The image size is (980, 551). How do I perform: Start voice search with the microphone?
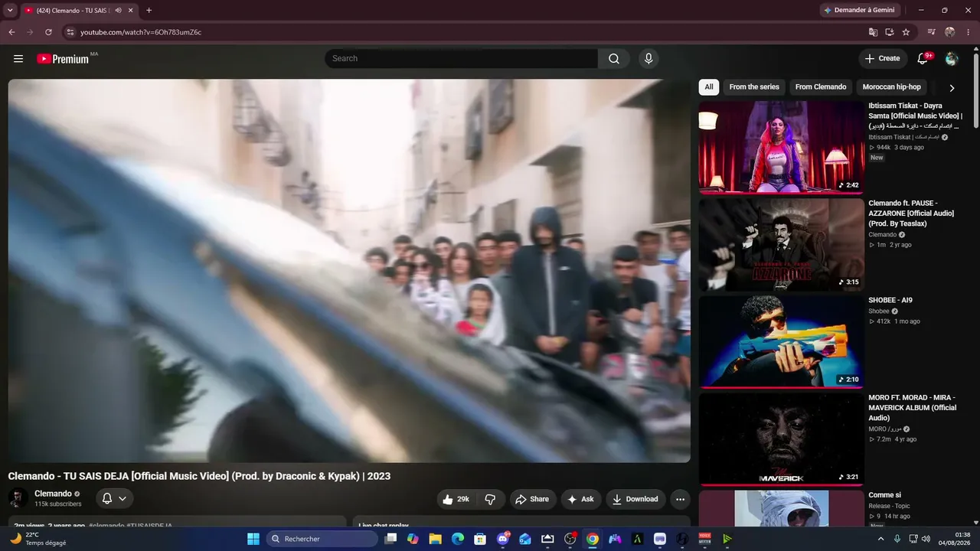tap(648, 58)
